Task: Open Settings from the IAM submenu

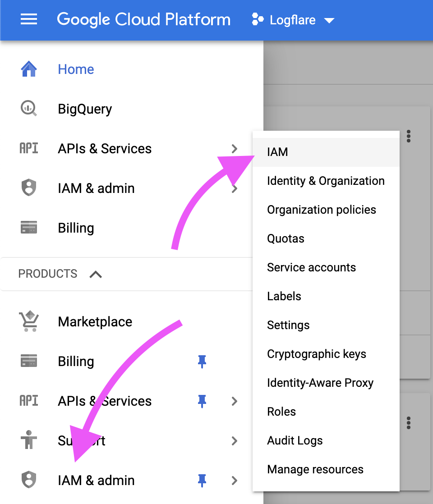Action: (326, 325)
